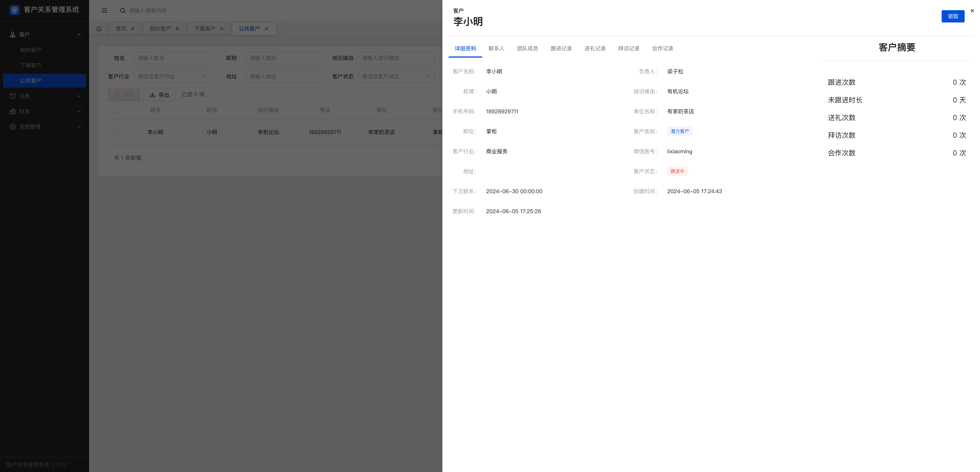Focus the 姓名 input field
Viewport: 980px width, 472px height.
[x=172, y=58]
